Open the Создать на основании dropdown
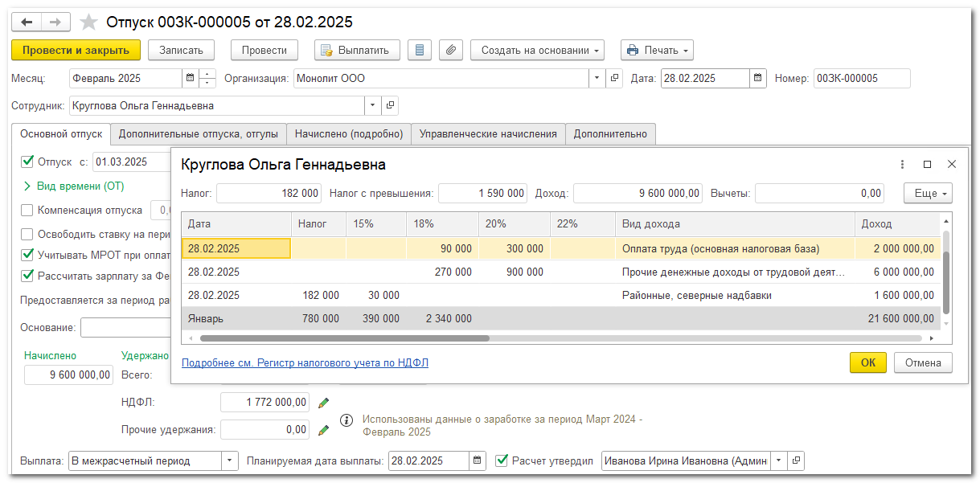Screen dimensions: 980x483 [541, 50]
